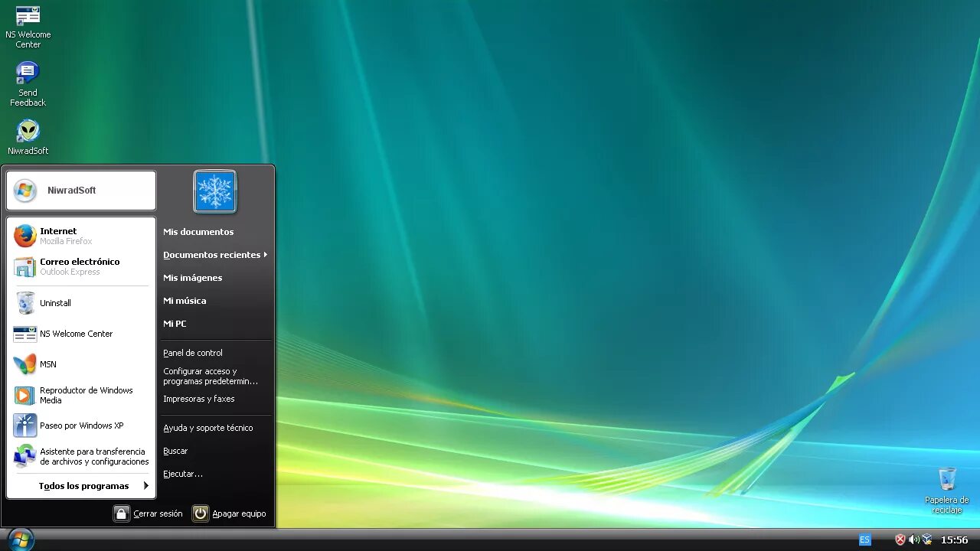This screenshot has width=980, height=551.
Task: Click the Apagar equipo power icon
Action: pyautogui.click(x=200, y=514)
